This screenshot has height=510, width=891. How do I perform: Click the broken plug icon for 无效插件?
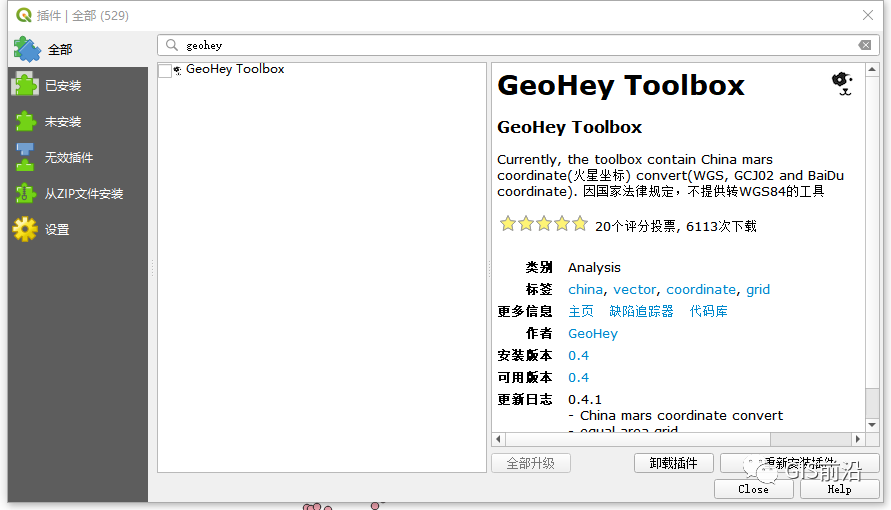[25, 157]
